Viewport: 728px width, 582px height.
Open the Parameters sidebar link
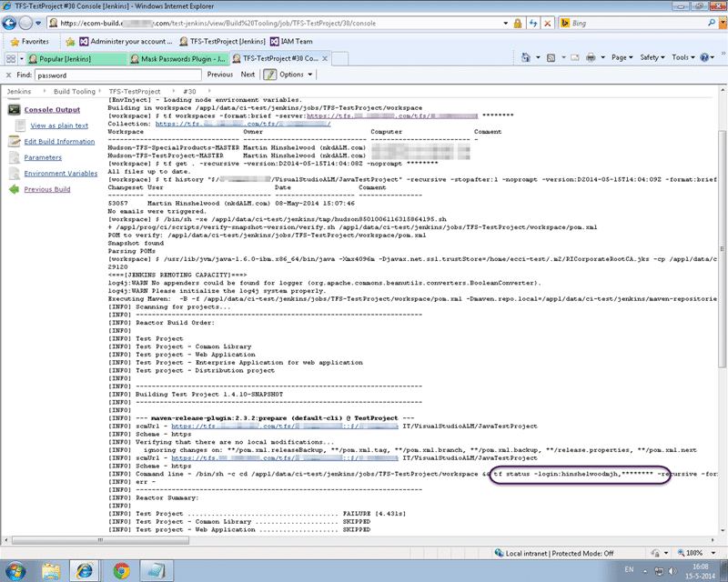[x=43, y=157]
